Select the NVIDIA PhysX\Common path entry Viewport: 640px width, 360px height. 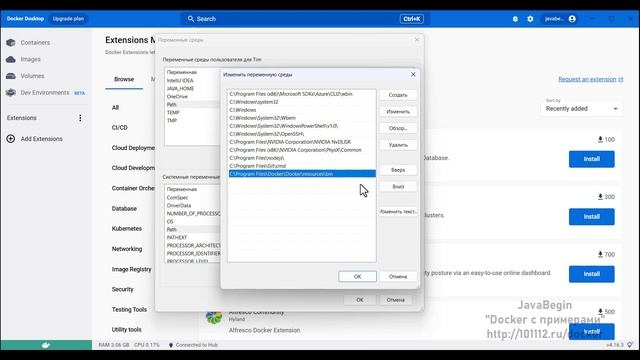click(302, 150)
